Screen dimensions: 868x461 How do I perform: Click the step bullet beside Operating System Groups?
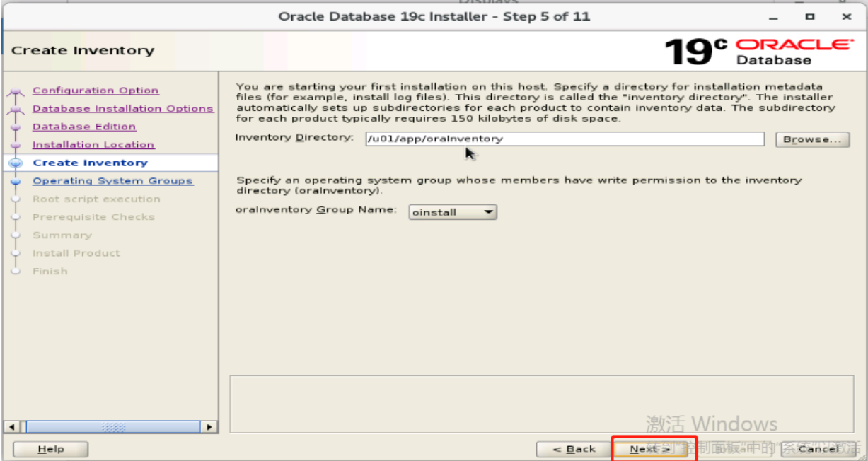(x=17, y=182)
